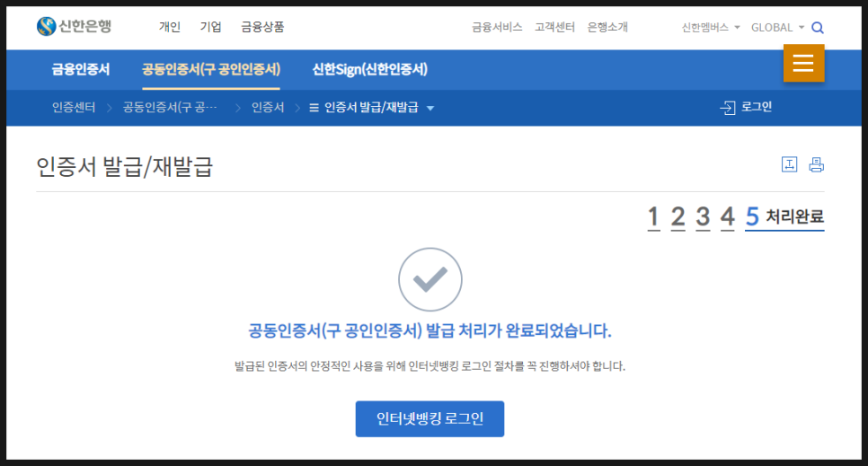Switch to the 금융인증서 tab
The height and width of the screenshot is (466, 868).
pyautogui.click(x=81, y=69)
